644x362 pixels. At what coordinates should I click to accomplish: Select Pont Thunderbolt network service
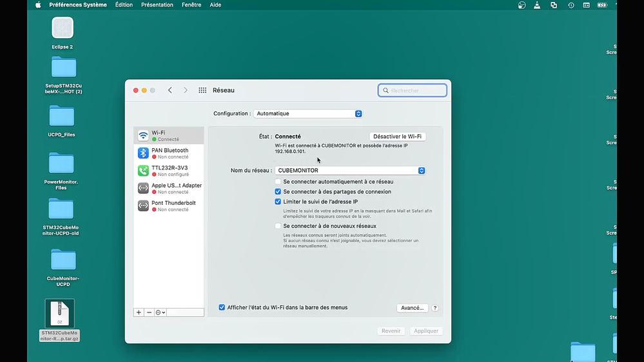click(168, 205)
